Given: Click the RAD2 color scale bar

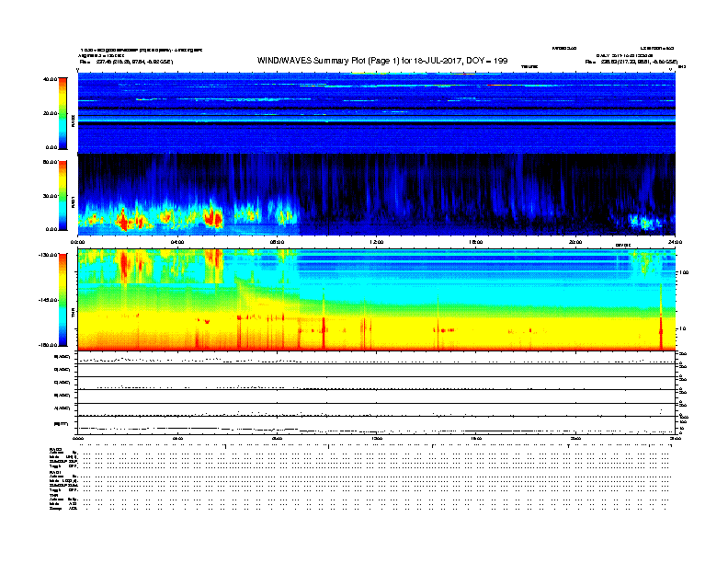Looking at the screenshot, I should click(63, 113).
